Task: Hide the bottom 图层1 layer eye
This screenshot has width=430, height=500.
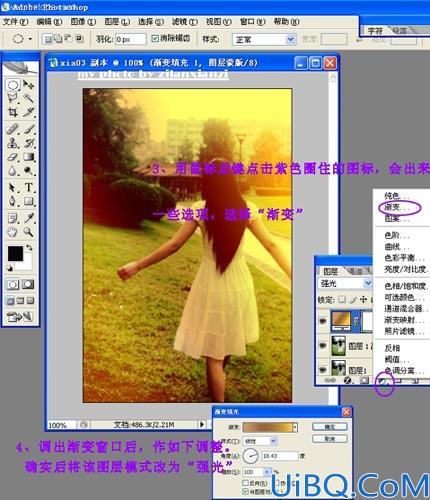Action: pyautogui.click(x=322, y=369)
